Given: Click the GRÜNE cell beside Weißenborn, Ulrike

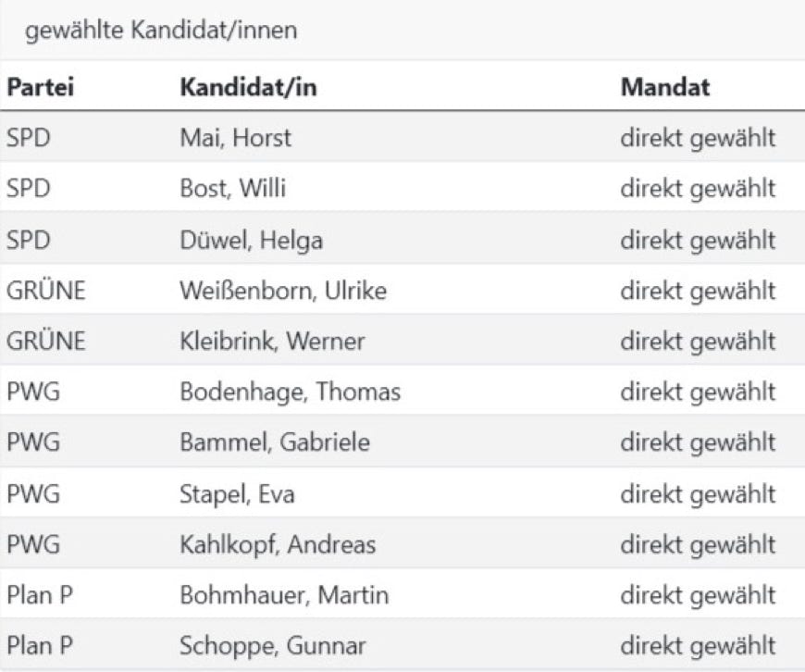Looking at the screenshot, I should [x=45, y=291].
